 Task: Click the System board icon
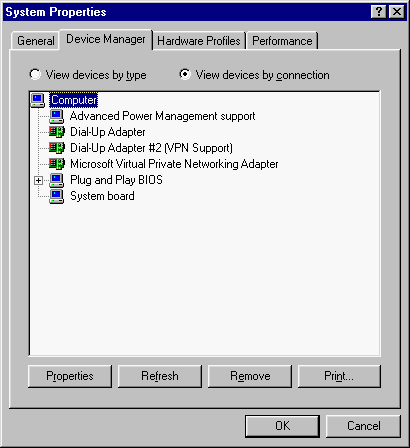[57, 196]
